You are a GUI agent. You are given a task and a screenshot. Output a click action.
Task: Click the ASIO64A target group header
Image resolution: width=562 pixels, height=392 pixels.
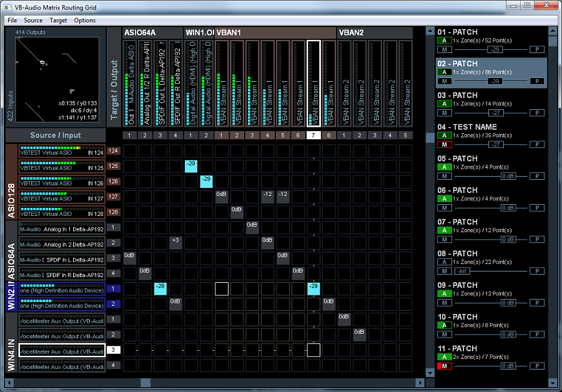tap(152, 32)
